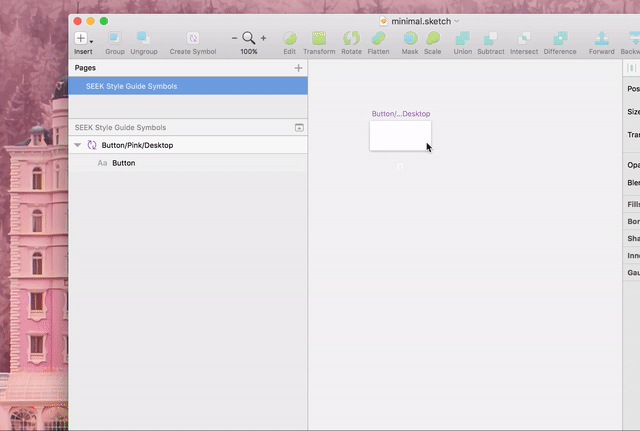Select the SEEK Style Guide Symbols page
The image size is (640, 431).
point(188,86)
